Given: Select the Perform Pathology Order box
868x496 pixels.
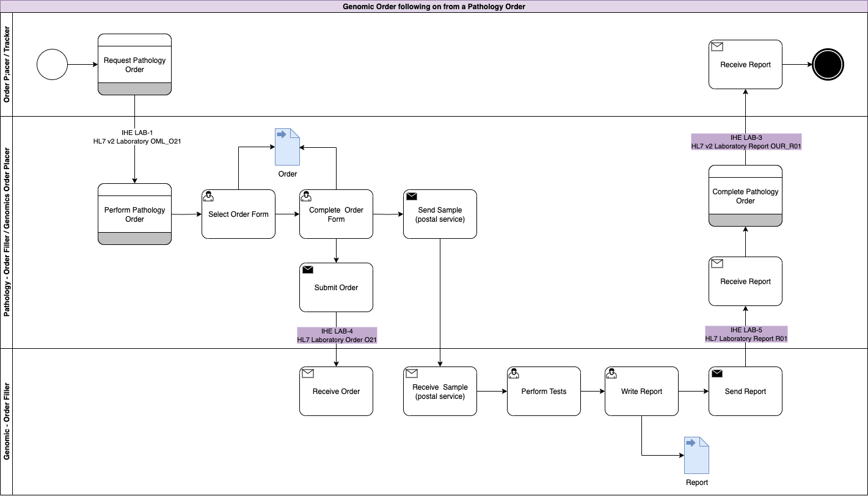Looking at the screenshot, I should point(134,214).
